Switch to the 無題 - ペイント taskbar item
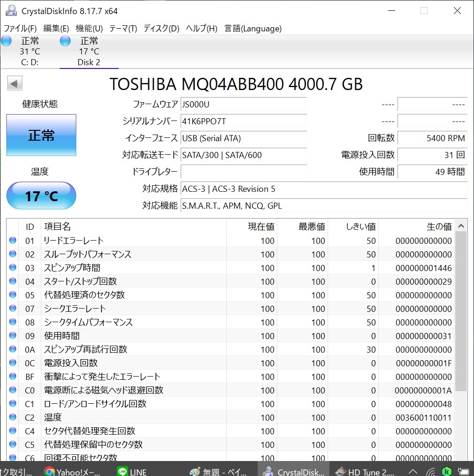 (x=218, y=471)
